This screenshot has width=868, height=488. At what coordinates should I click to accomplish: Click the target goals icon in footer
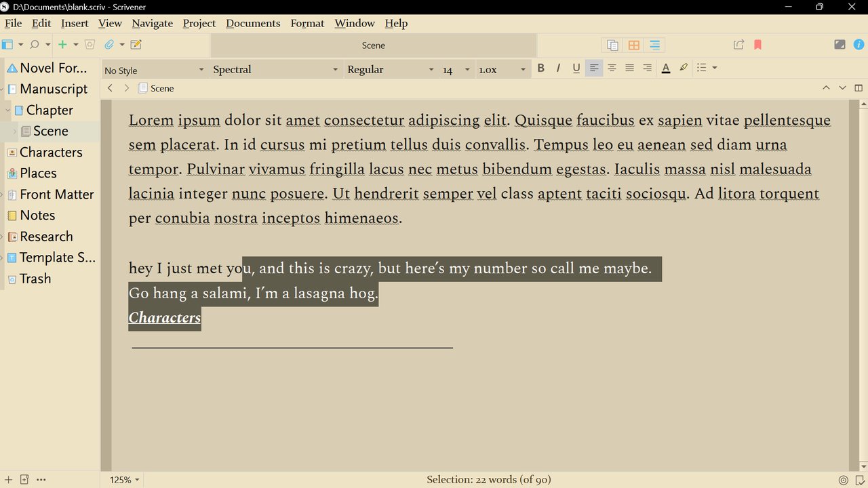coord(844,480)
